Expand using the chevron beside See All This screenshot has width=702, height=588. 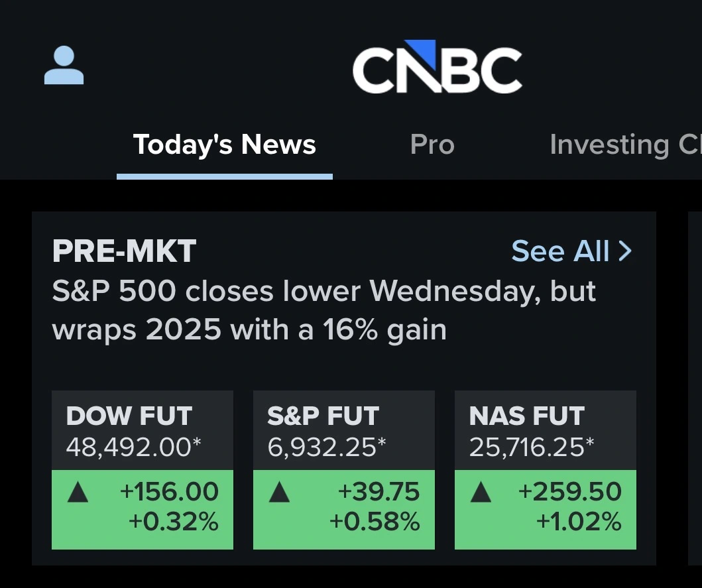tap(624, 251)
